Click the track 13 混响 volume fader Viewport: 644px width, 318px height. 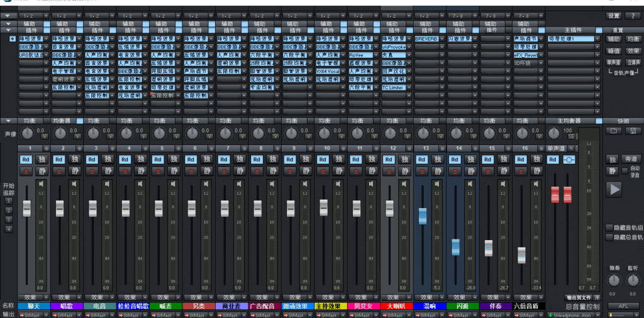(x=423, y=216)
